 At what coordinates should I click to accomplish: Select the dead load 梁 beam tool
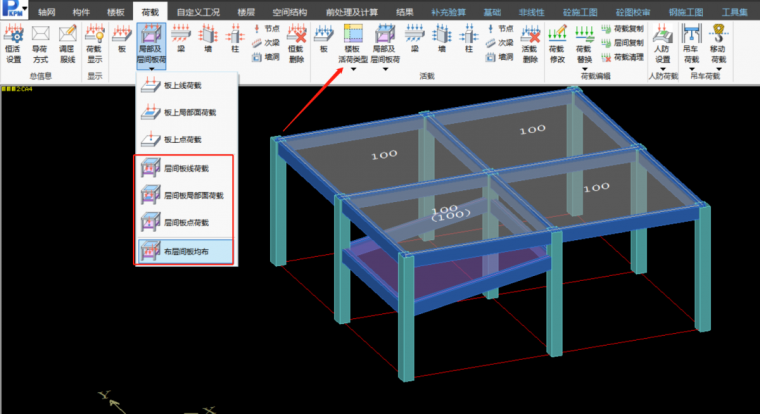[x=181, y=40]
